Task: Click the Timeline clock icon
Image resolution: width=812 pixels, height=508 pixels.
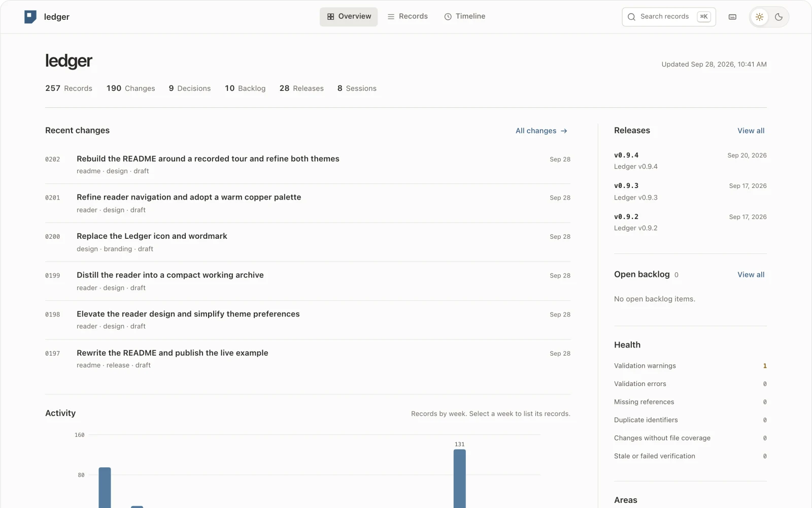Action: 448,17
